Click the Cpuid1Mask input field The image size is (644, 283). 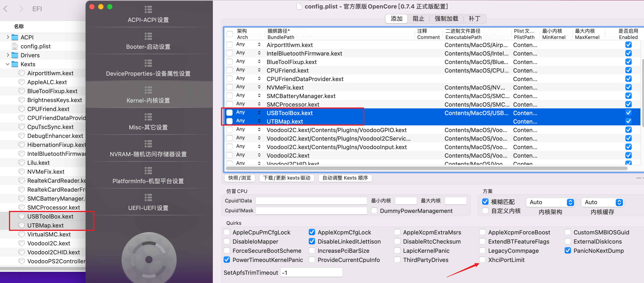pos(311,210)
